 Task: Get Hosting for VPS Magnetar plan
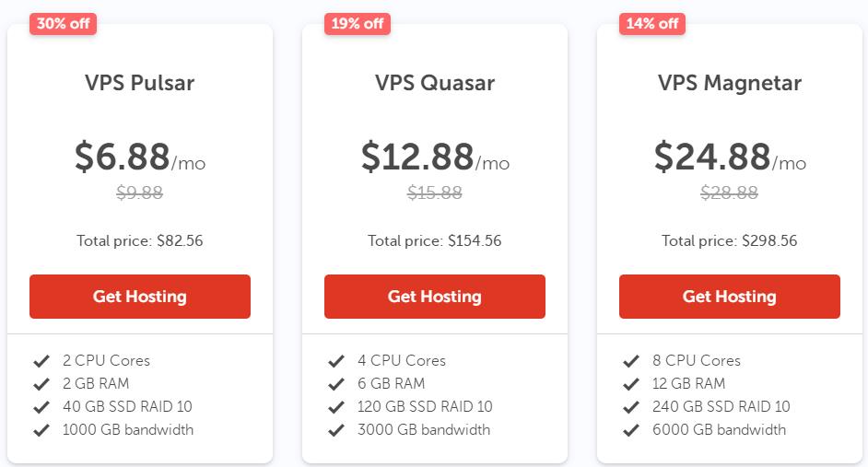pyautogui.click(x=730, y=297)
